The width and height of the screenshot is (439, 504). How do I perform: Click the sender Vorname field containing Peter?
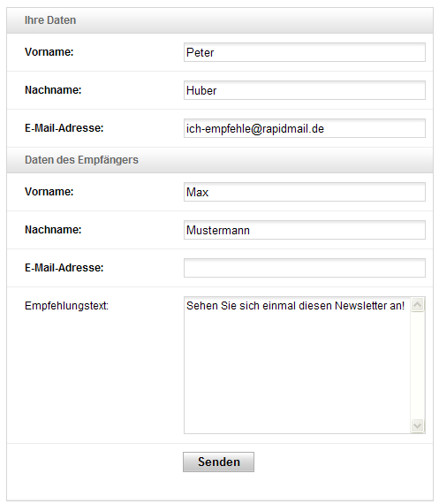tap(305, 52)
